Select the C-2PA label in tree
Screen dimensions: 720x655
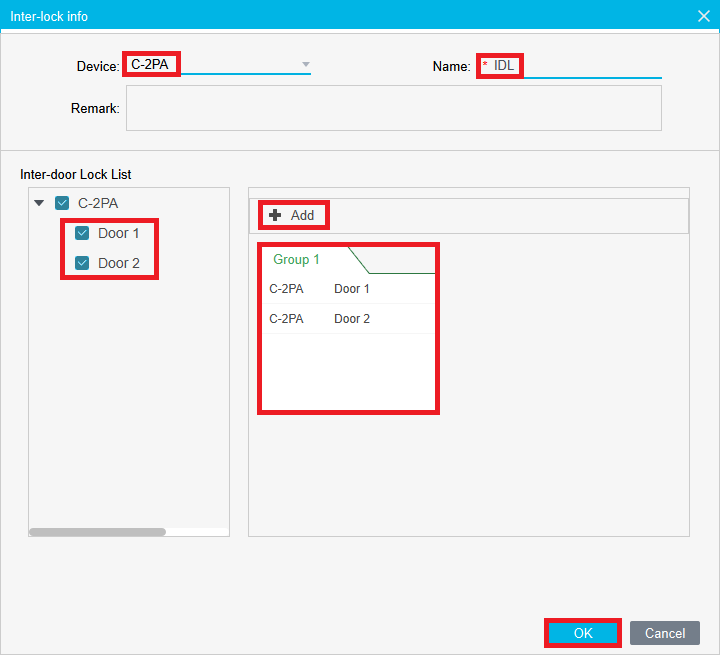[x=98, y=203]
